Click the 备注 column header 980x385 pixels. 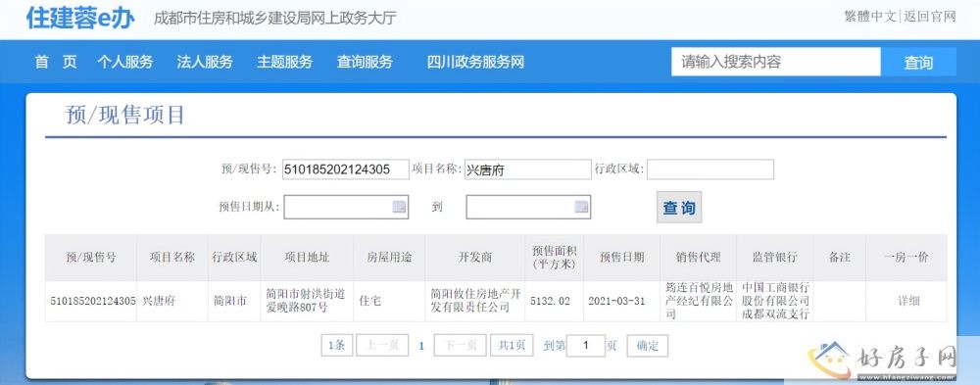(x=840, y=258)
